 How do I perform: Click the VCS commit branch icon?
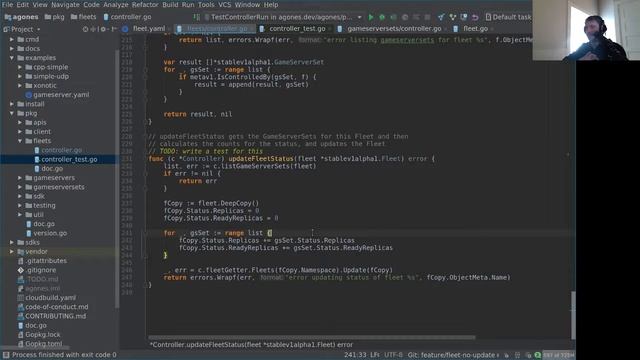pos(452,17)
